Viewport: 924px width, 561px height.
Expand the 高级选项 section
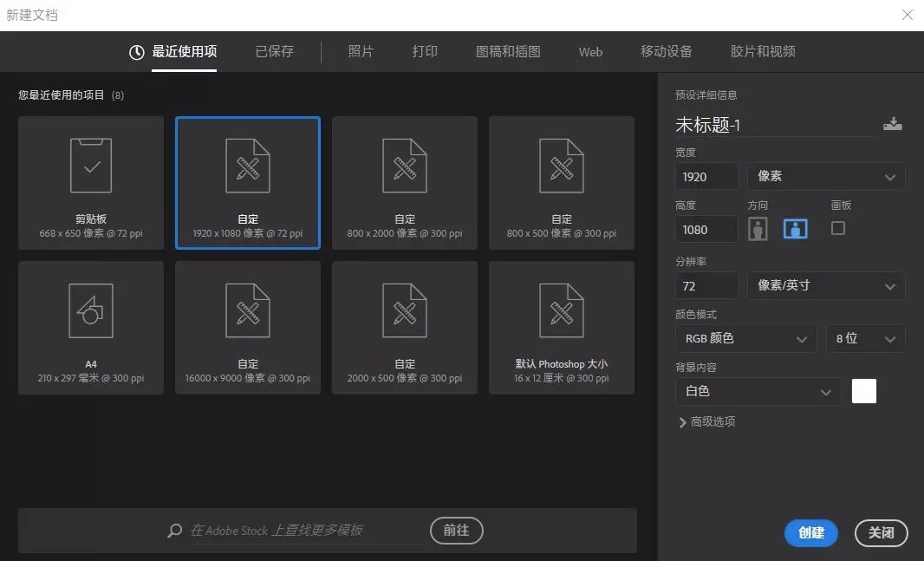(x=711, y=422)
